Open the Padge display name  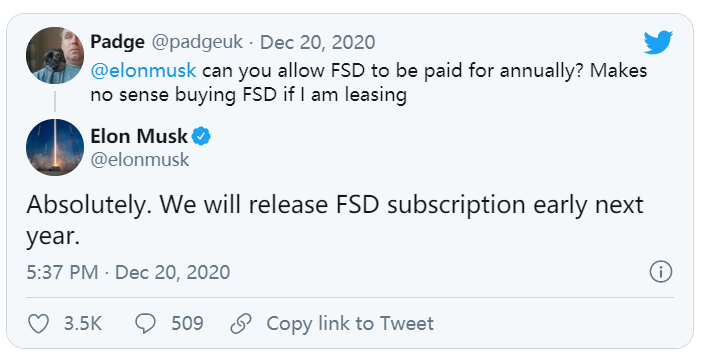pos(117,42)
